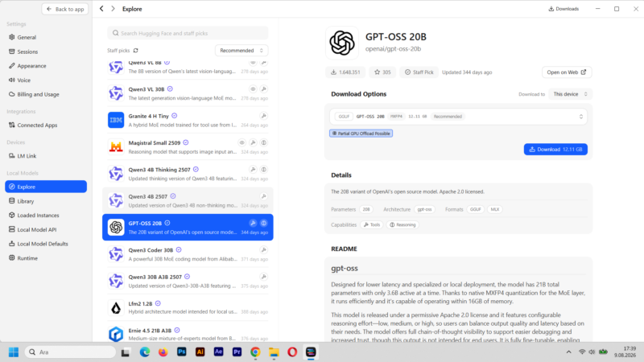Open Local Model Defaults

46,244
